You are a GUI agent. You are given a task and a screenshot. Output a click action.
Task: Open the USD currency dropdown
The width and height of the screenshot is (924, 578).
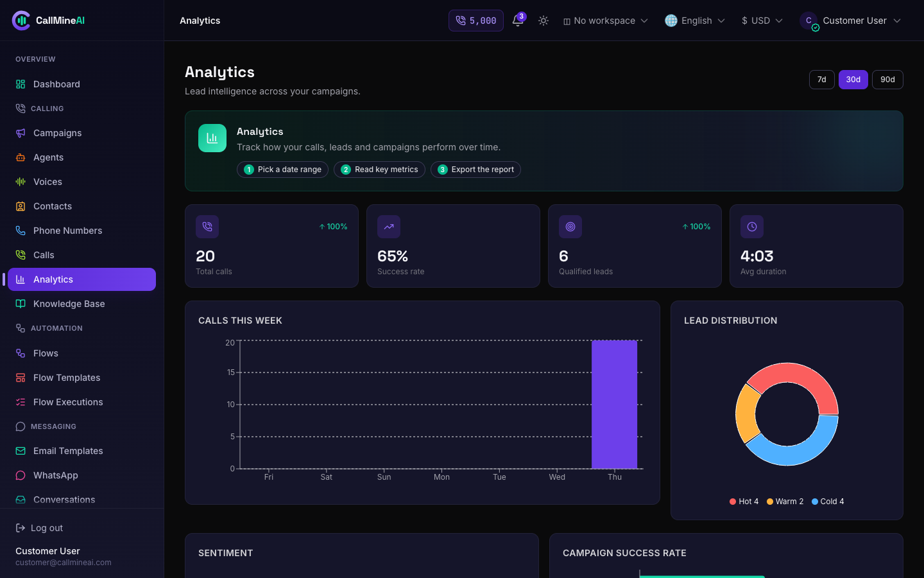[x=762, y=21]
